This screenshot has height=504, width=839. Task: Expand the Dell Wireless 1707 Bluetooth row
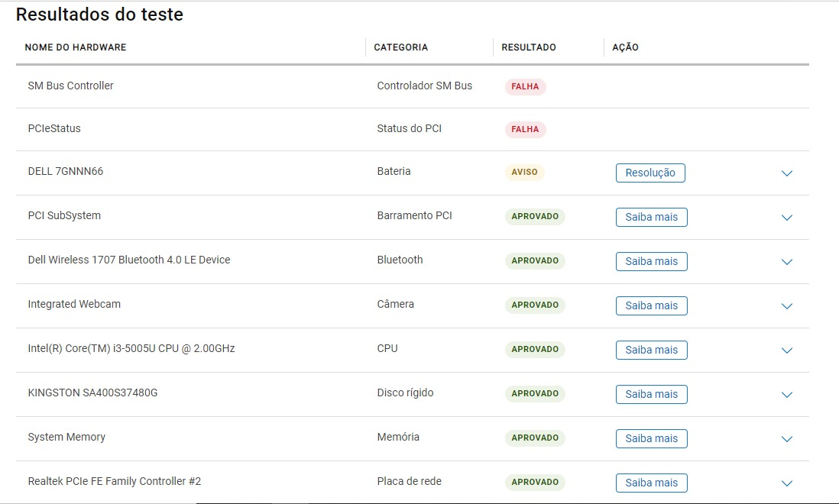[786, 262]
